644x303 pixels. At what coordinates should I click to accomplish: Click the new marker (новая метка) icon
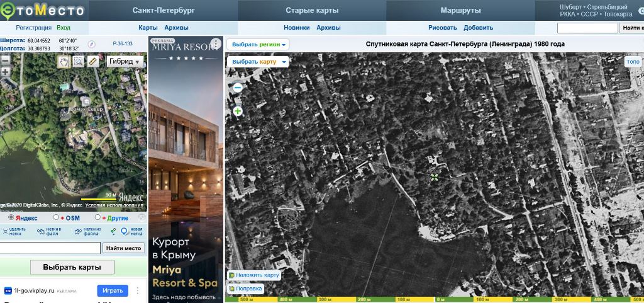click(x=124, y=231)
